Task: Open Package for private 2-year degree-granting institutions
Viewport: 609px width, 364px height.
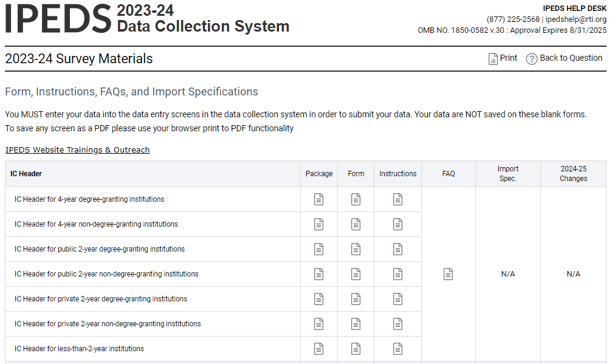Action: 318,299
